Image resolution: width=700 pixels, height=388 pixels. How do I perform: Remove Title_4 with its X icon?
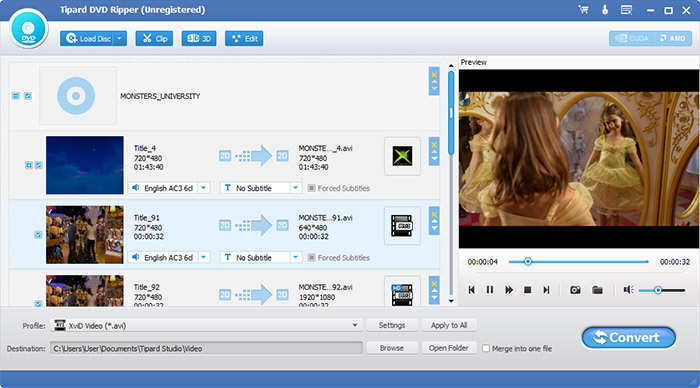434,145
